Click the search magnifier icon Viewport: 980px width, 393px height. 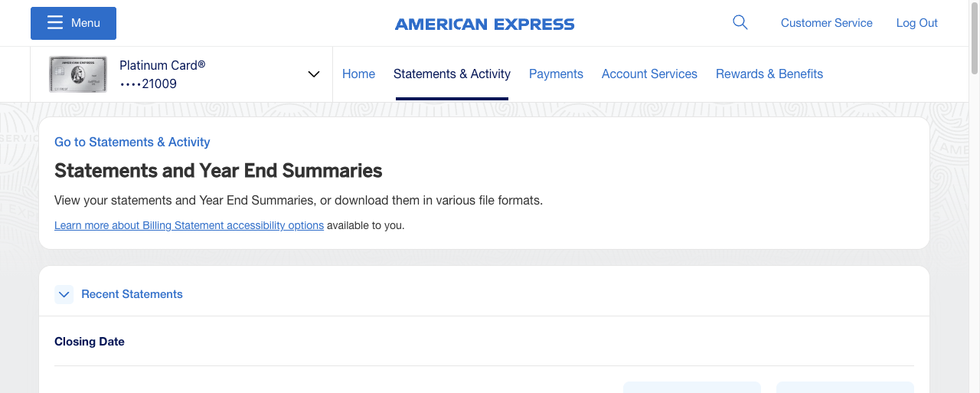740,22
